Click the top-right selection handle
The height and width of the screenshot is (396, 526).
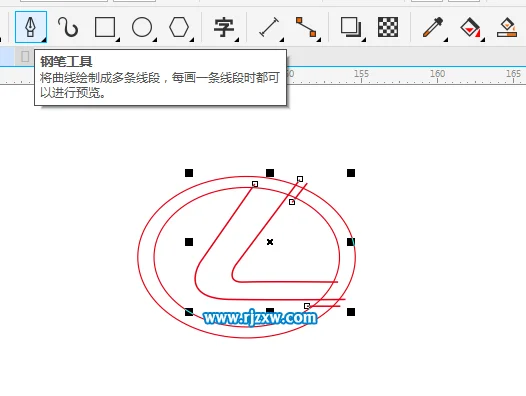351,173
